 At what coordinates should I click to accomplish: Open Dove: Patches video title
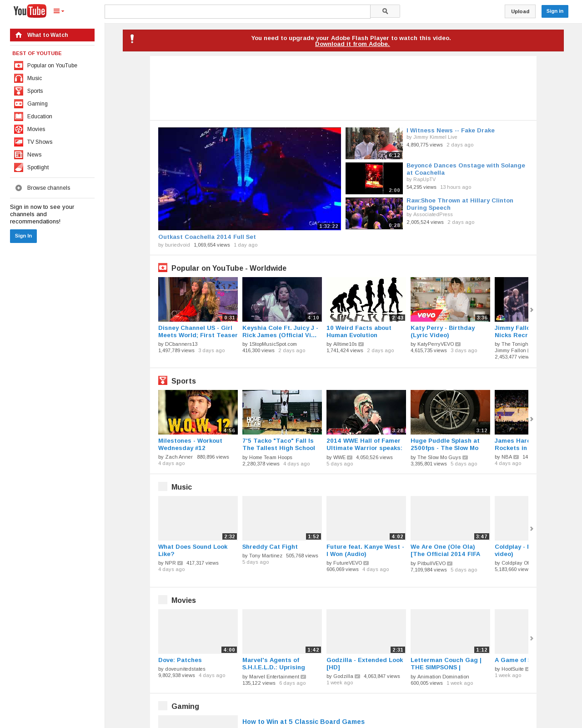(x=180, y=660)
